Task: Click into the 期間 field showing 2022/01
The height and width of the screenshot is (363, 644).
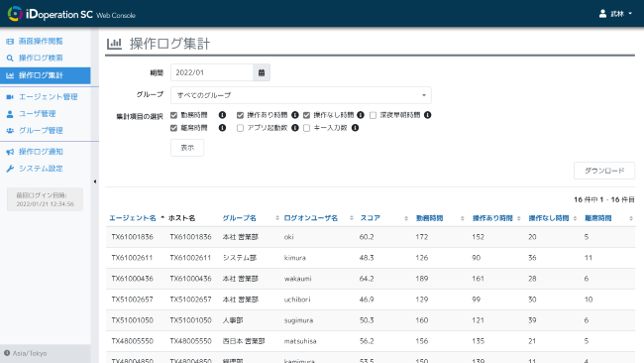Action: pos(211,72)
